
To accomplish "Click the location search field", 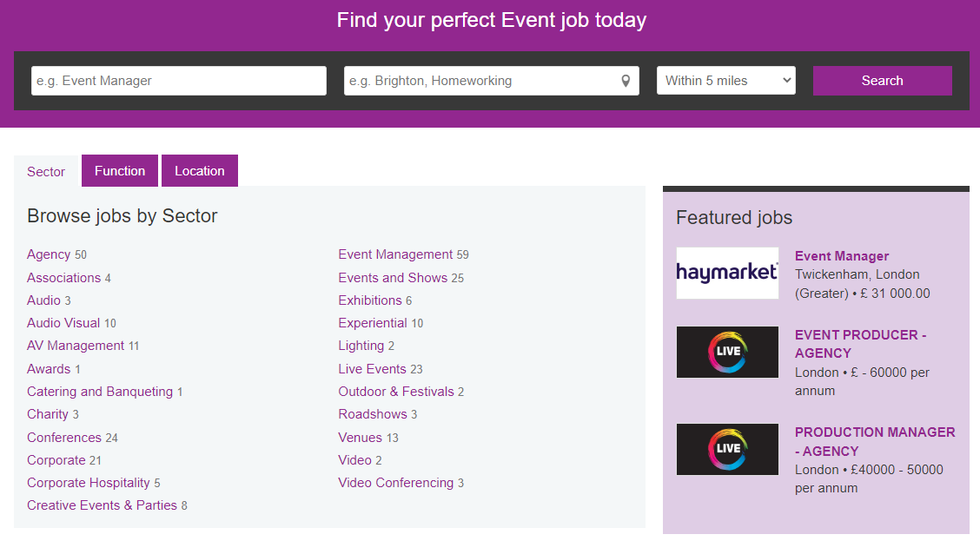I will pos(478,80).
